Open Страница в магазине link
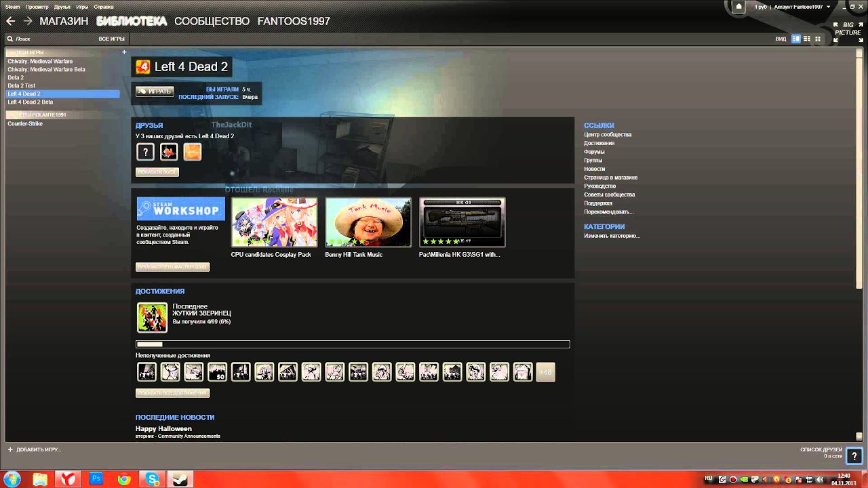Viewport: 868px width, 488px height. click(x=611, y=178)
